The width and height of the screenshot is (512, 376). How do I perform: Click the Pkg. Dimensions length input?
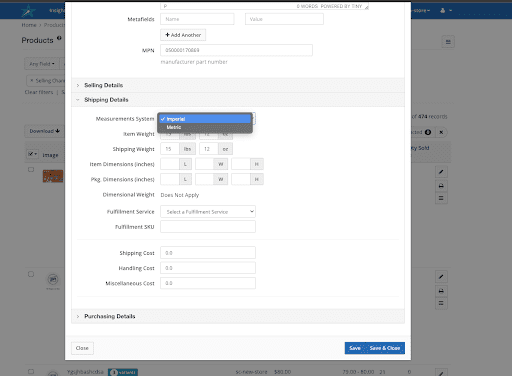coord(170,179)
